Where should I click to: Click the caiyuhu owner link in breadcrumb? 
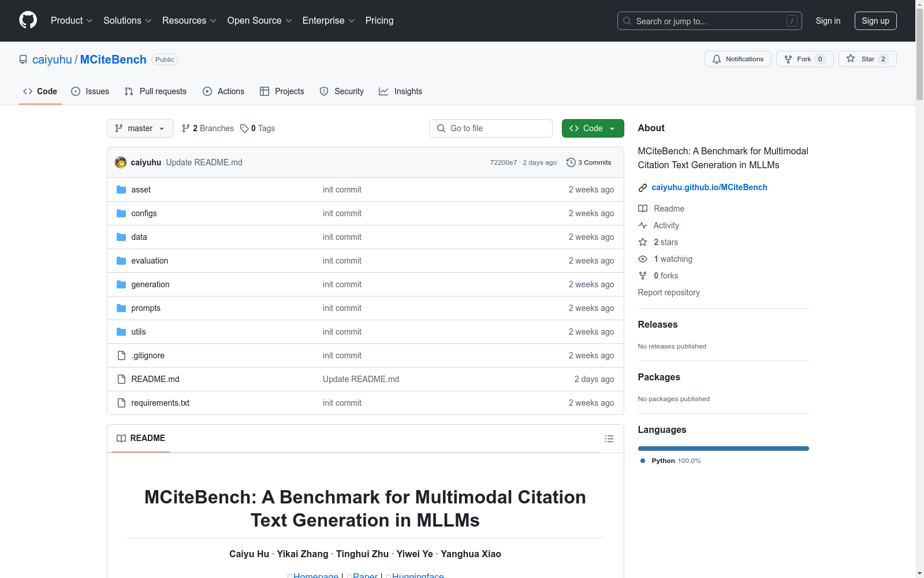pos(52,60)
